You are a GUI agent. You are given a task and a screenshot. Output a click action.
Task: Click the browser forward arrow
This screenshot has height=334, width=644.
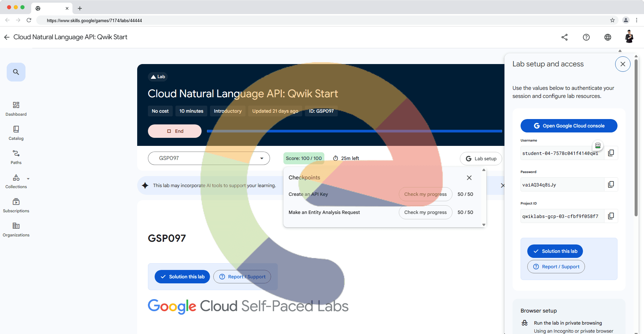pyautogui.click(x=18, y=20)
